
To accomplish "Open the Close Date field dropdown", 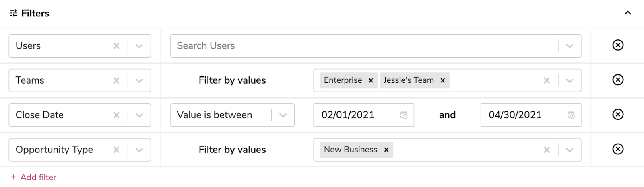I will [x=139, y=115].
